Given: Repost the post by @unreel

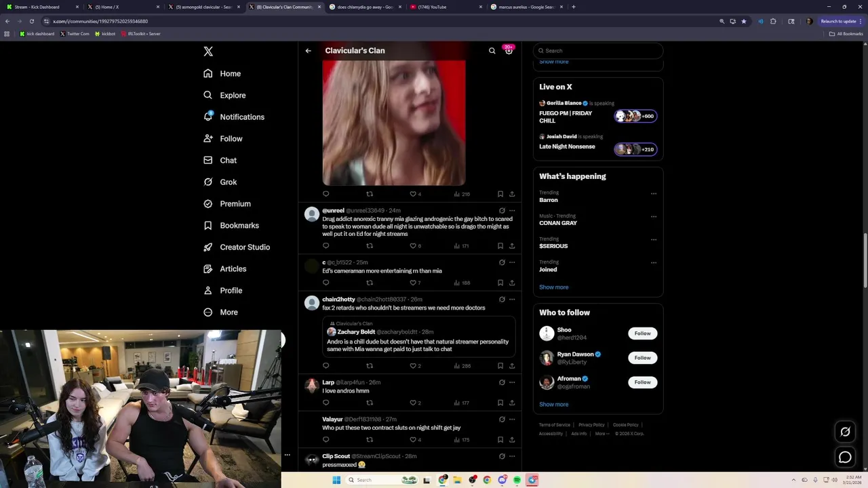Looking at the screenshot, I should [x=370, y=246].
